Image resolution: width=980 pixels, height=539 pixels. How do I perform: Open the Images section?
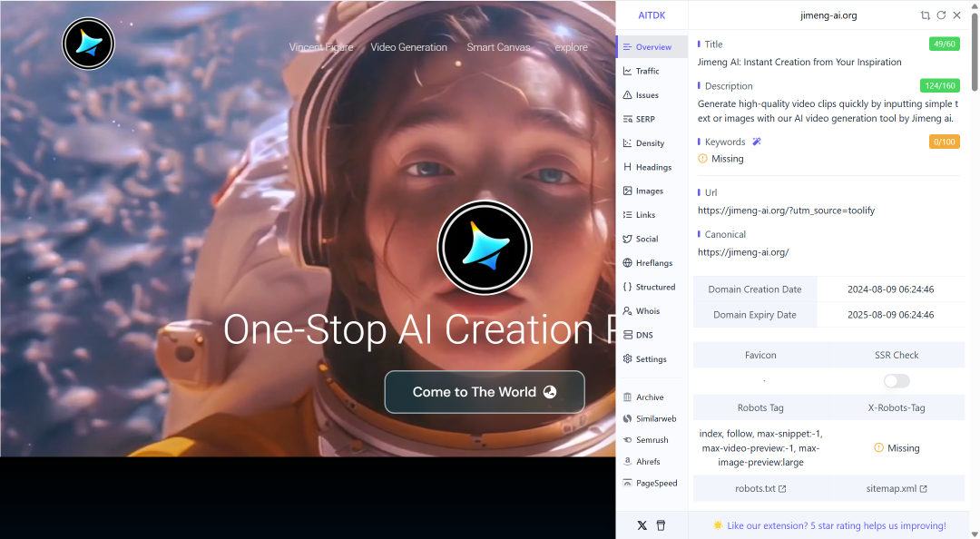click(x=652, y=191)
